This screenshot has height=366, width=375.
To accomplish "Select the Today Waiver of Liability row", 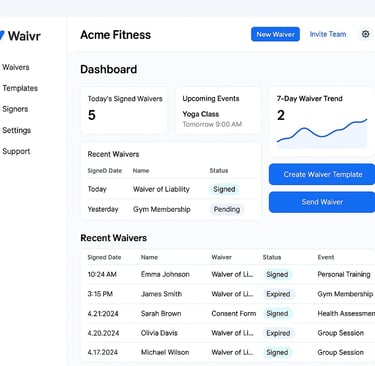I will (171, 189).
